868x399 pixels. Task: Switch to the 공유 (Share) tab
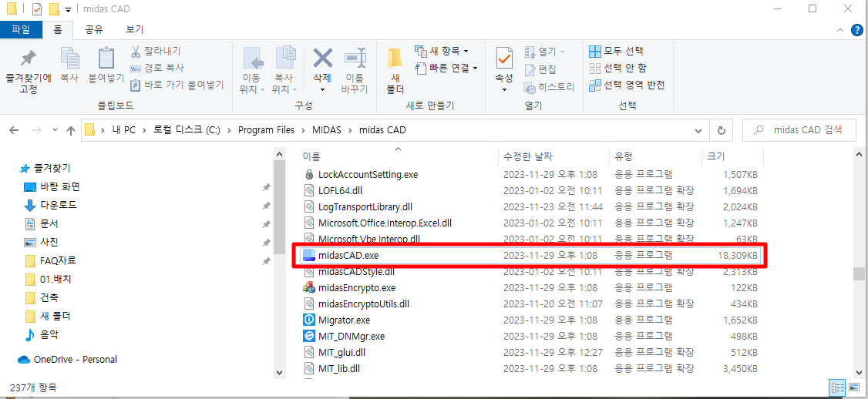pos(94,29)
